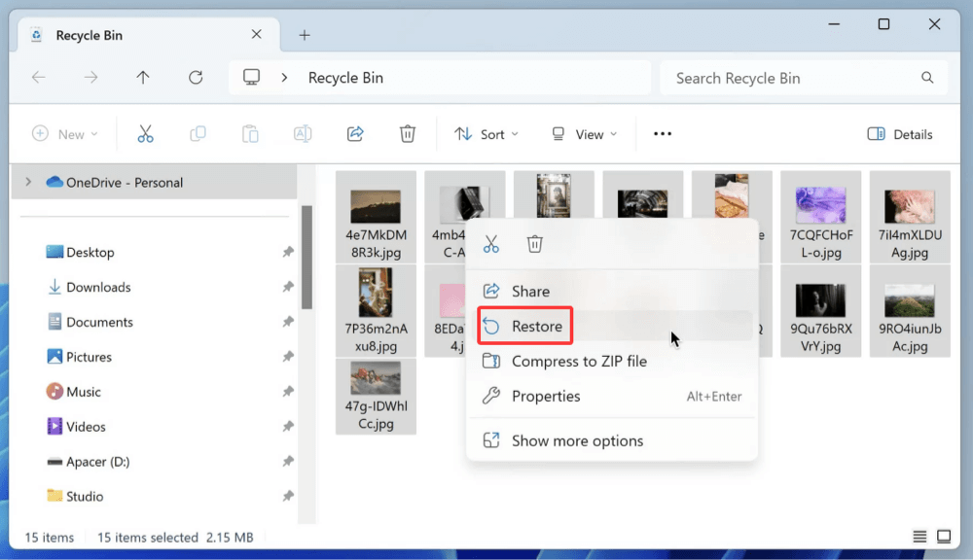Open Properties from the context menu
Screen dimensions: 973x560
coord(546,397)
